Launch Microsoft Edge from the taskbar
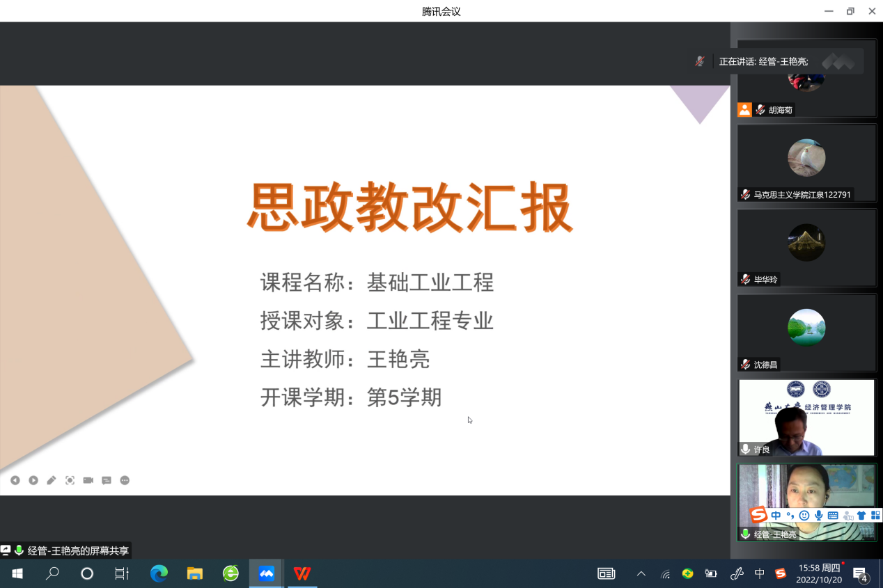The height and width of the screenshot is (588, 883). coord(159,573)
